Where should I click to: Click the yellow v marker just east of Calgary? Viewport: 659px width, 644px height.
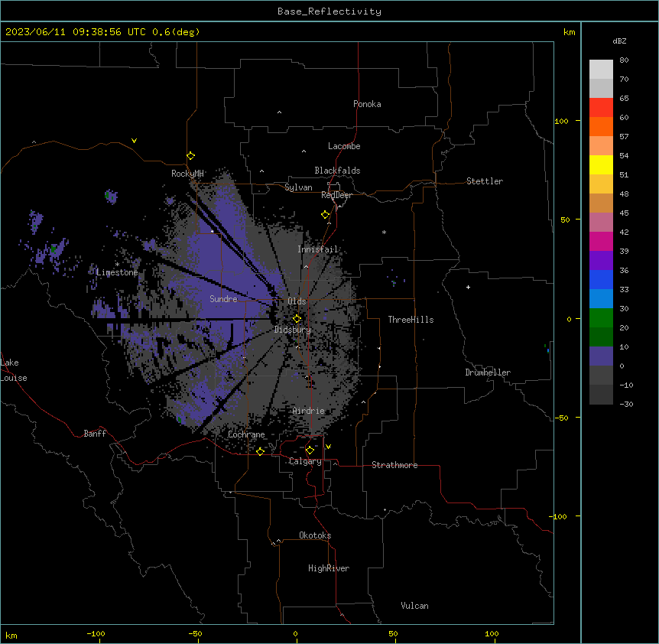(328, 447)
